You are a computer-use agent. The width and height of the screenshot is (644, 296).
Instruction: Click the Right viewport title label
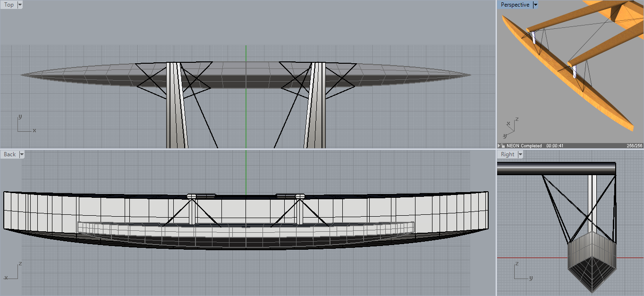pos(508,154)
